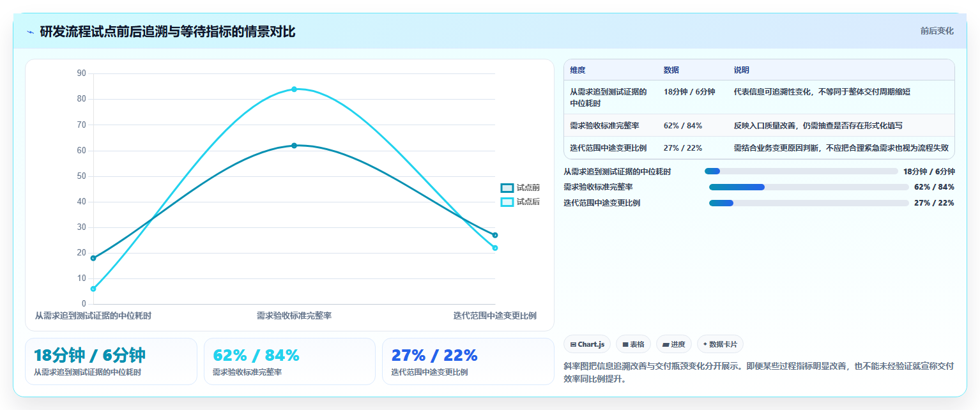Open the 62% / 84% data card
Screen dimensions: 980x410
click(289, 361)
